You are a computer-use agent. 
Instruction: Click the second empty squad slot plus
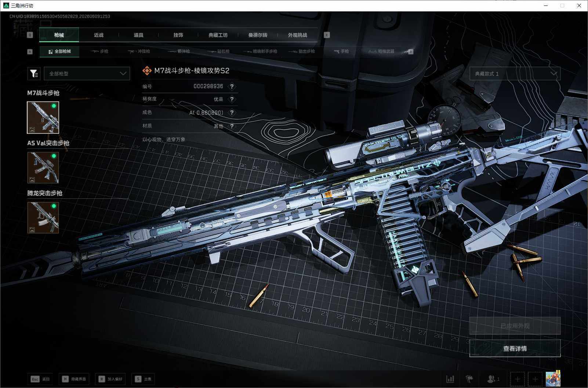(535, 379)
